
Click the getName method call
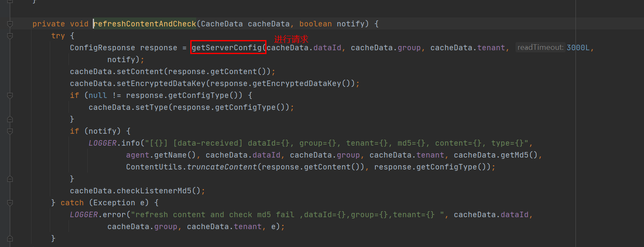(170, 155)
